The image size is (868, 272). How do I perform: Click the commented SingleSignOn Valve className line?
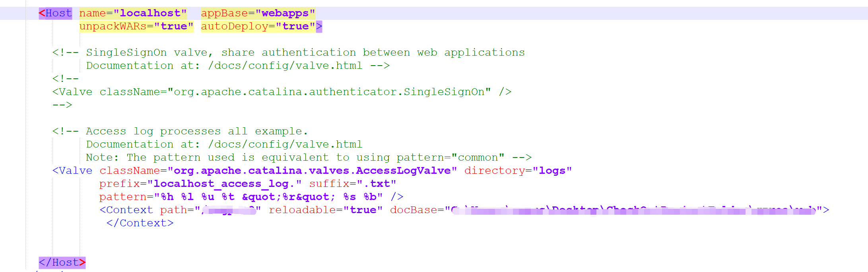[x=282, y=92]
